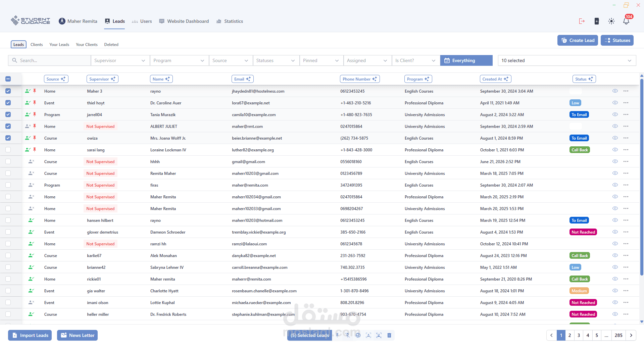Delete the selected leads with the trash icon
Image resolution: width=644 pixels, height=346 pixels.
389,335
